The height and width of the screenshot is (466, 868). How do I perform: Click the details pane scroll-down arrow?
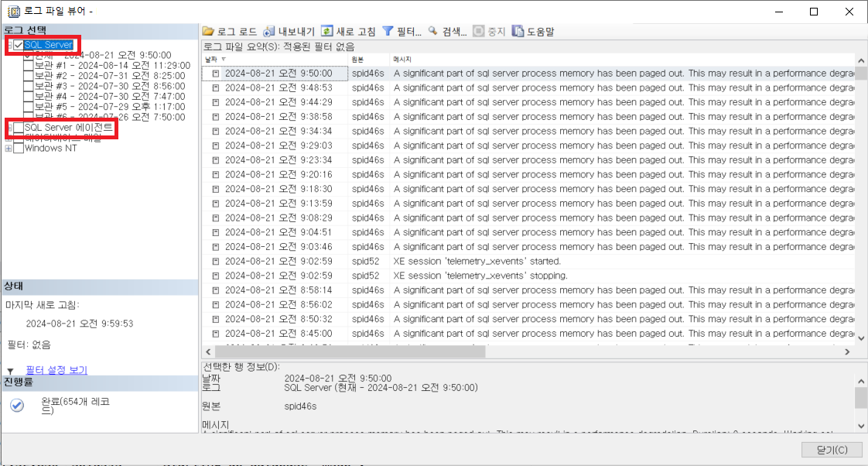click(x=861, y=426)
